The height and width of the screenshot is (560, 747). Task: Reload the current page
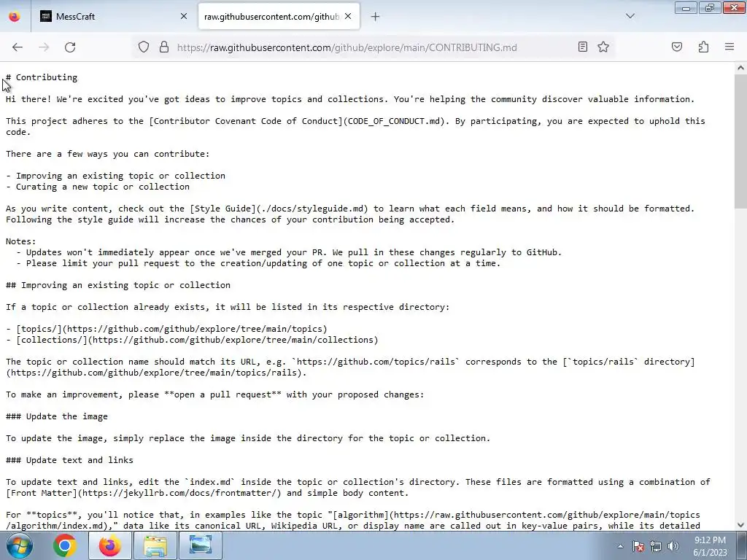tap(70, 47)
